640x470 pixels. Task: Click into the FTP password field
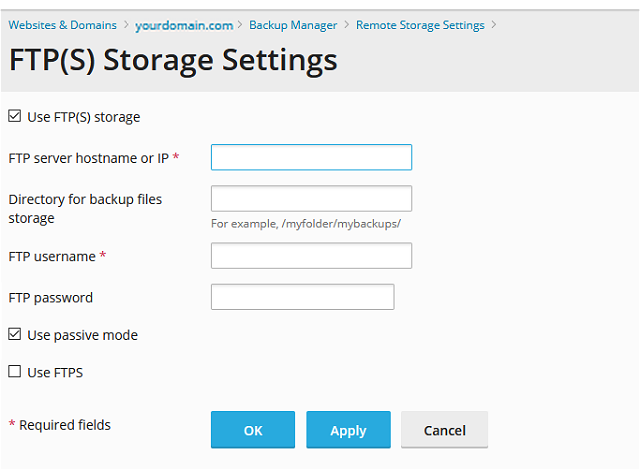(302, 297)
